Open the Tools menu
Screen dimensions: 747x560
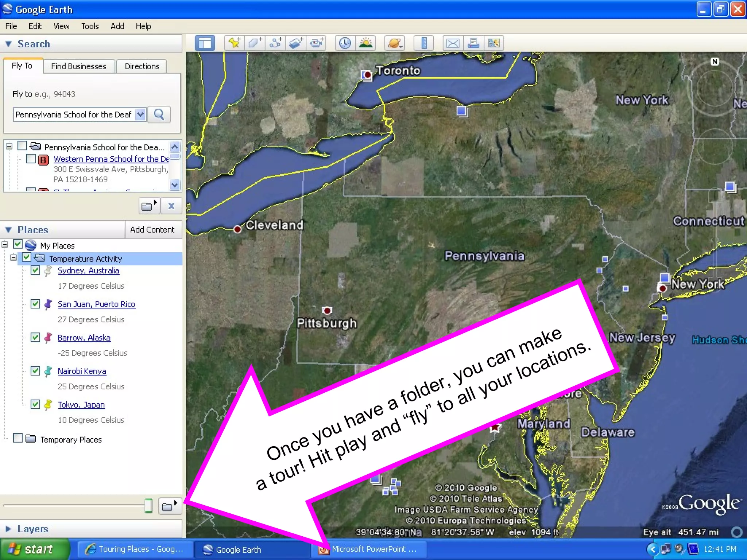click(90, 26)
